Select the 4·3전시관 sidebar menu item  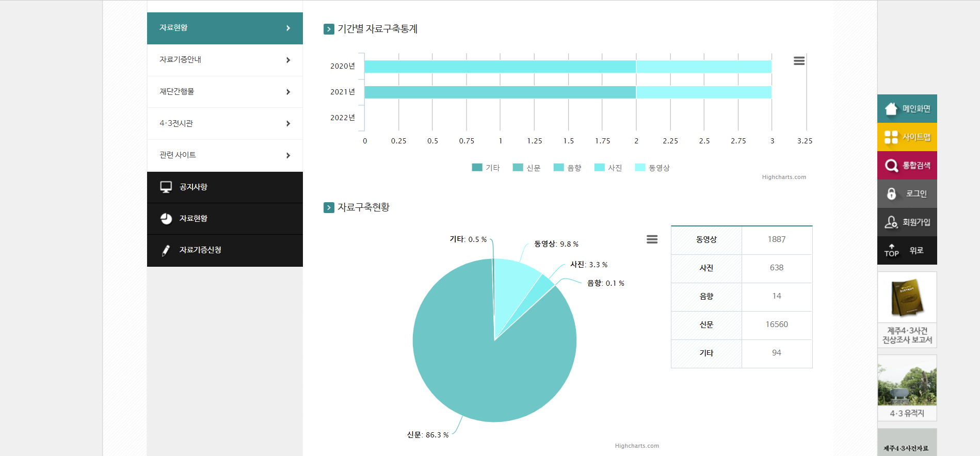(x=176, y=123)
